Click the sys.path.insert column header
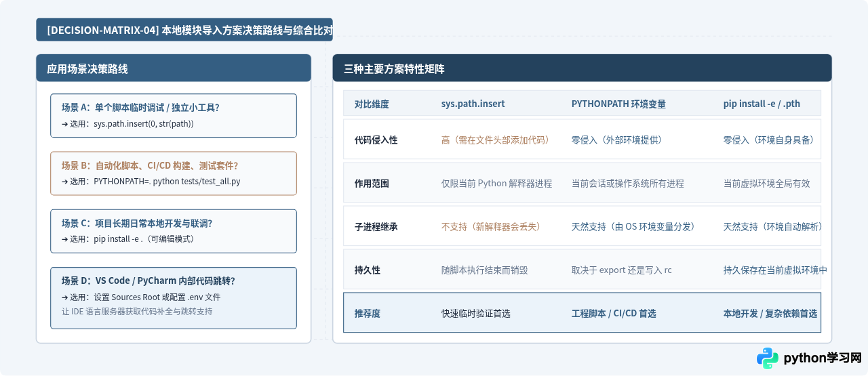868x376 pixels. point(473,104)
